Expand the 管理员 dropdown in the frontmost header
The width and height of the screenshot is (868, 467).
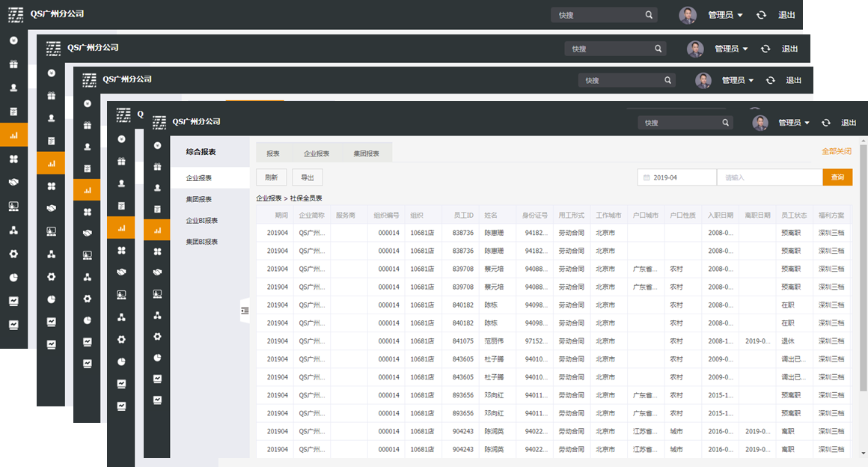click(x=794, y=123)
